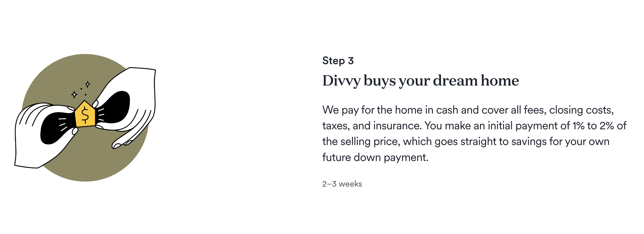Click the "Step 3" label

(338, 61)
